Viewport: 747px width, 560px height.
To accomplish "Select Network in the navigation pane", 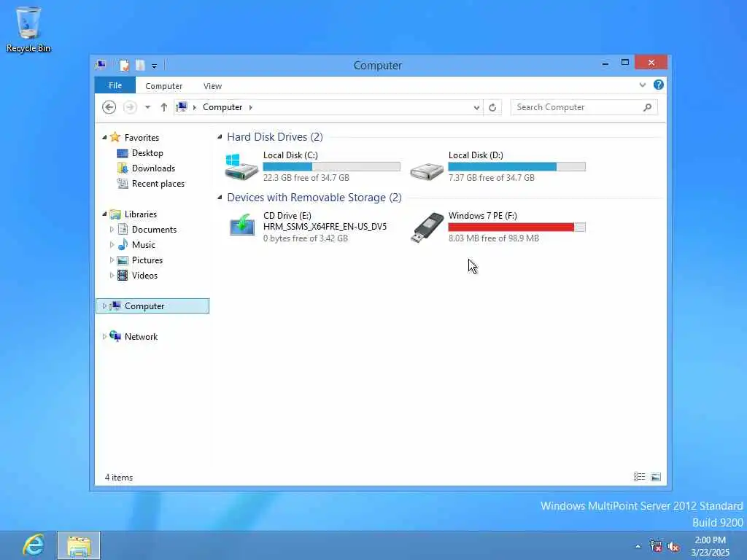I will [141, 337].
